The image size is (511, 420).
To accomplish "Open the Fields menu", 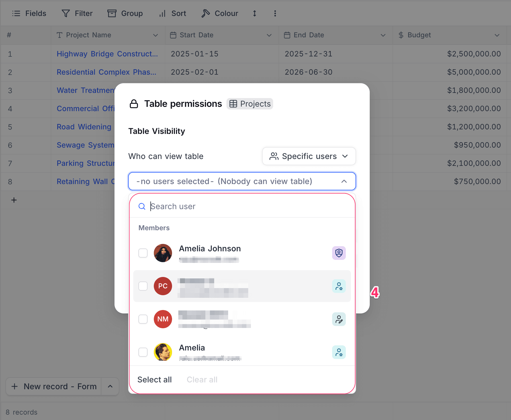I will click(x=29, y=13).
